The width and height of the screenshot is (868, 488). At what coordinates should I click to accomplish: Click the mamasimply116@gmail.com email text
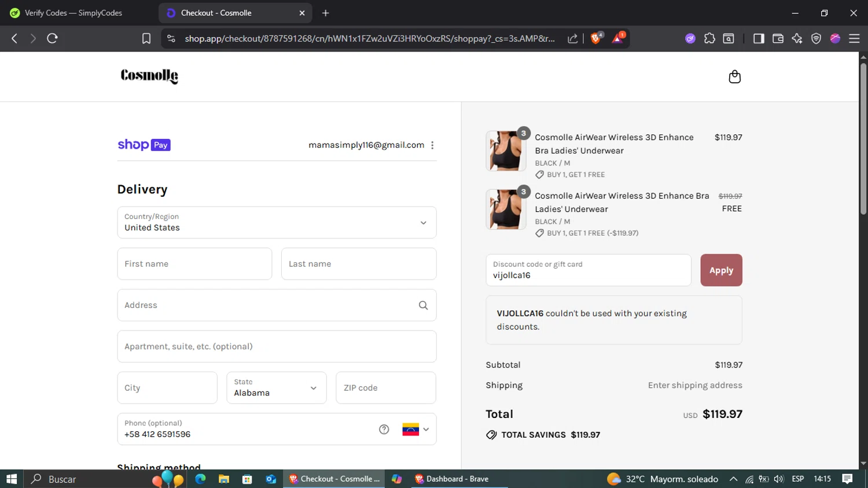pyautogui.click(x=366, y=145)
